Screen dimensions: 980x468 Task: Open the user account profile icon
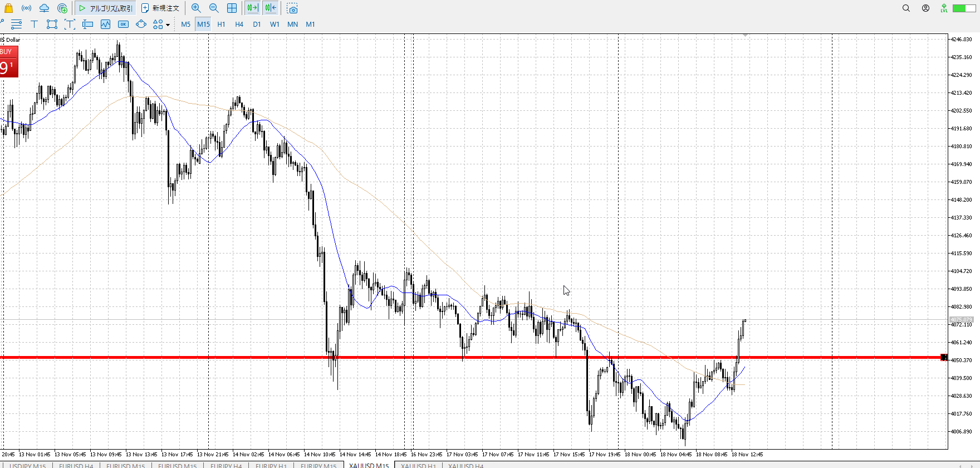pyautogui.click(x=925, y=8)
